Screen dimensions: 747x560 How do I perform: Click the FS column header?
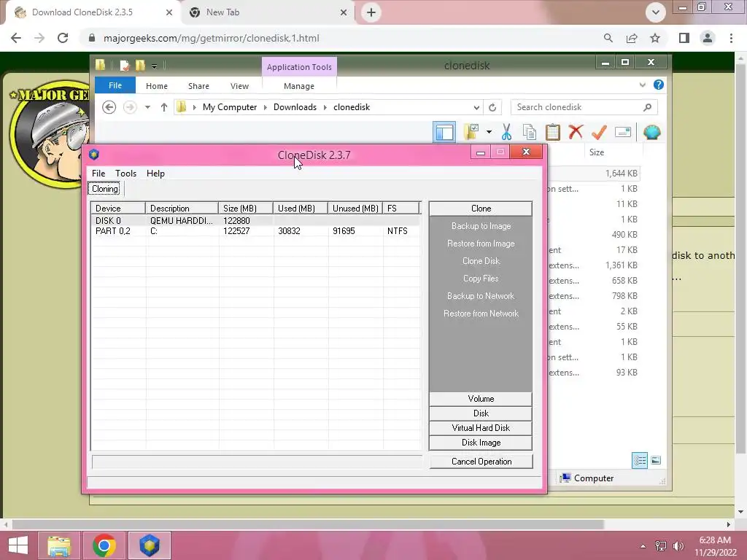(400, 208)
